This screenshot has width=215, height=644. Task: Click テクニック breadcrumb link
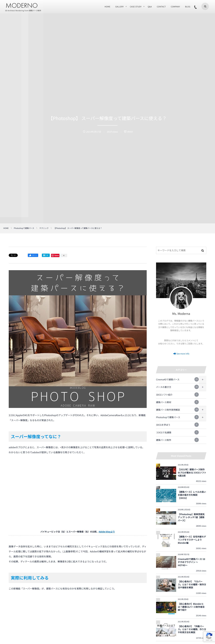point(44,228)
